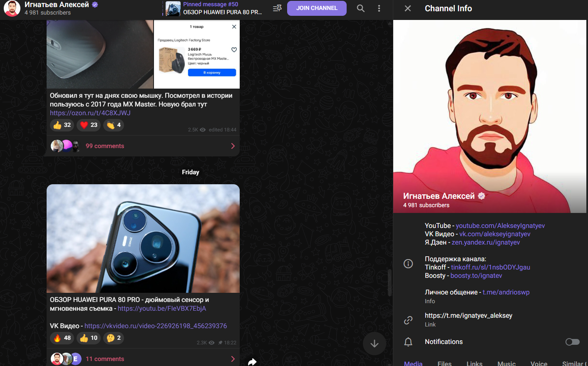Screen dimensions: 588x366
Task: Click the '4 981 subscribers' text in header
Action: (x=47, y=13)
